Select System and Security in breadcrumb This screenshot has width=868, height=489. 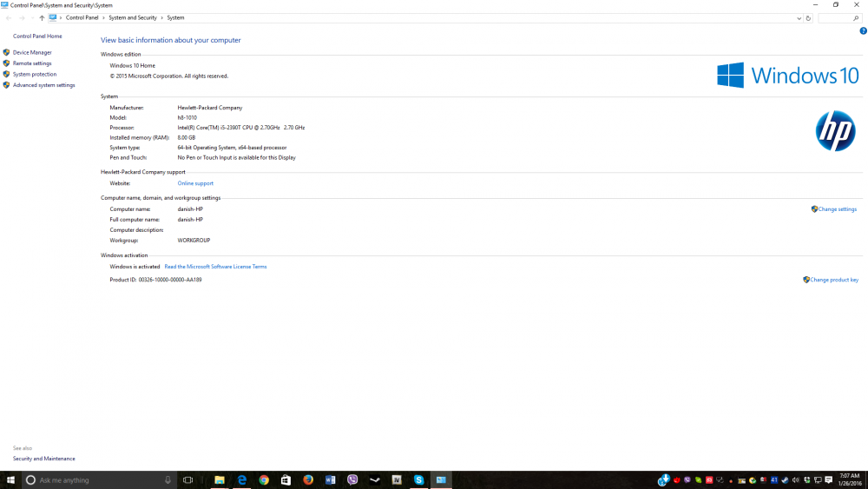[x=133, y=17]
